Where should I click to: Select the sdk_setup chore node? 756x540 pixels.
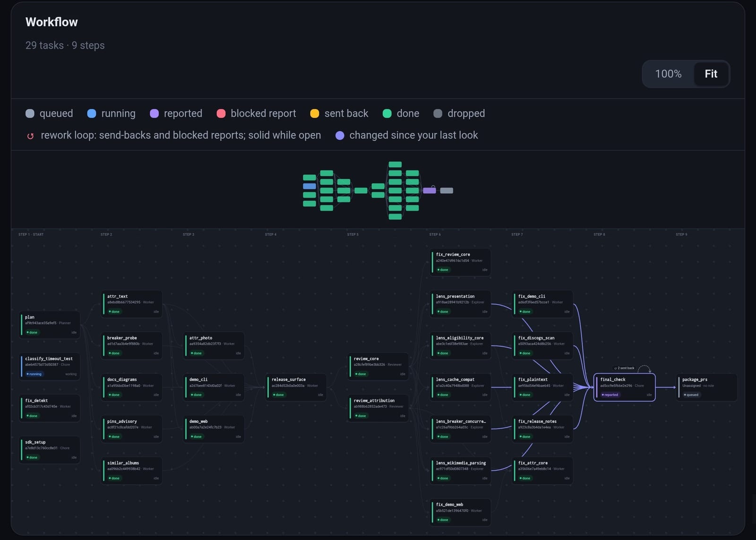[x=50, y=450]
